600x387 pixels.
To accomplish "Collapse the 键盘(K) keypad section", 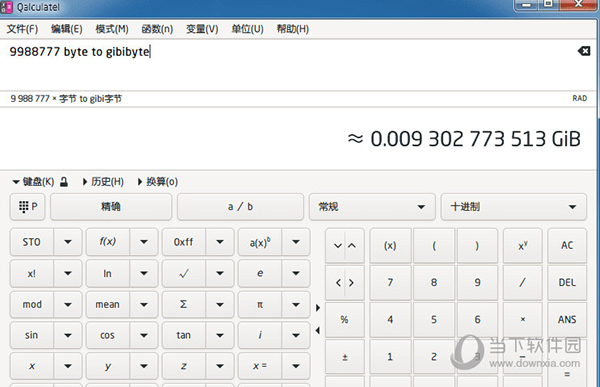I will click(x=33, y=182).
